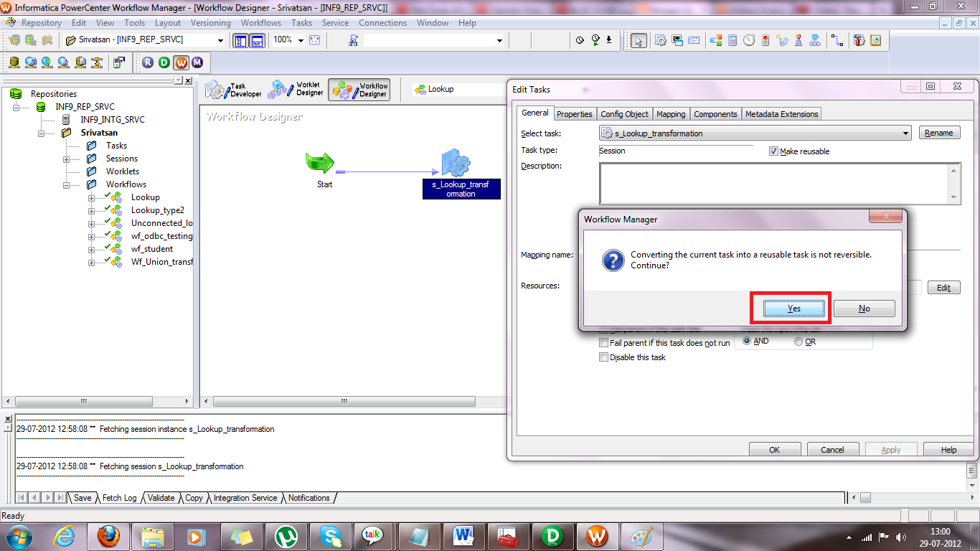This screenshot has height=551, width=980.
Task: Select the Control task tool icon
Action: point(765,41)
